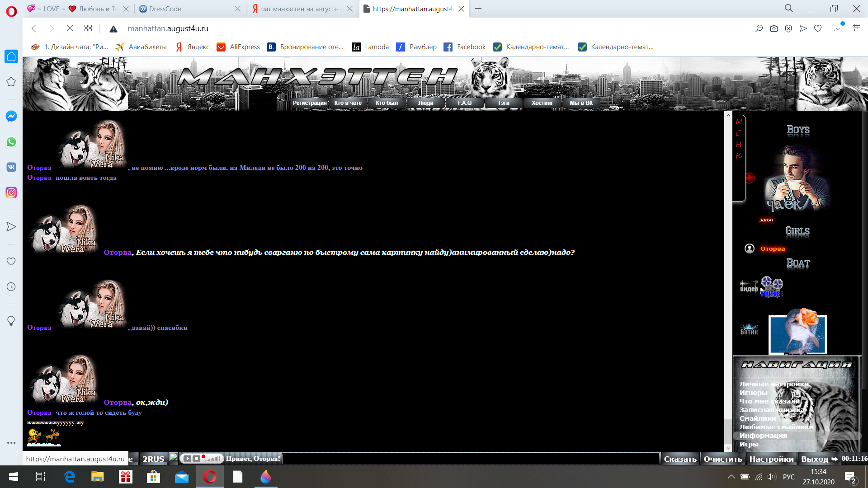The width and height of the screenshot is (868, 488).
Task: Open a new browser tab
Action: (x=478, y=9)
